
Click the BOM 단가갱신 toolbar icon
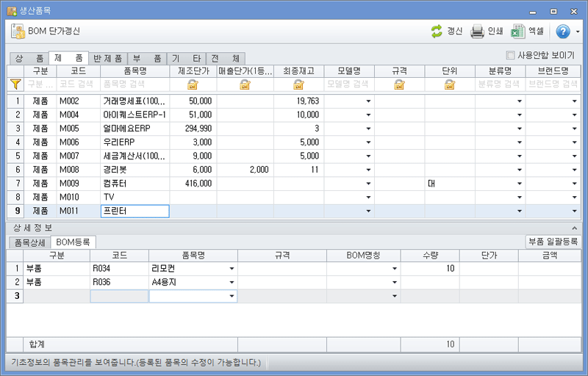(x=18, y=32)
